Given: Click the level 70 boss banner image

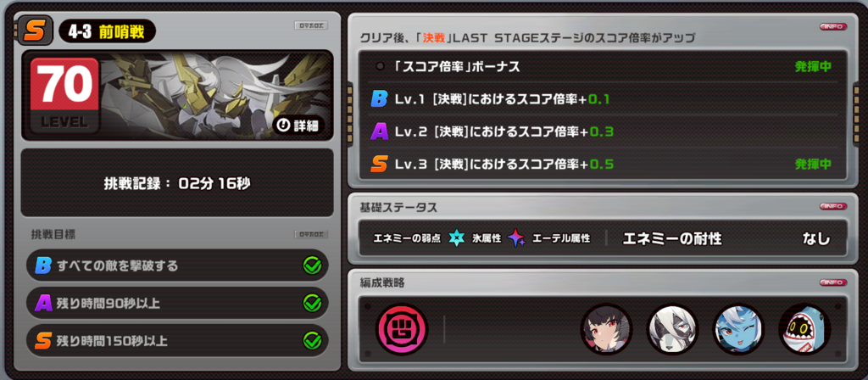Looking at the screenshot, I should [177, 95].
